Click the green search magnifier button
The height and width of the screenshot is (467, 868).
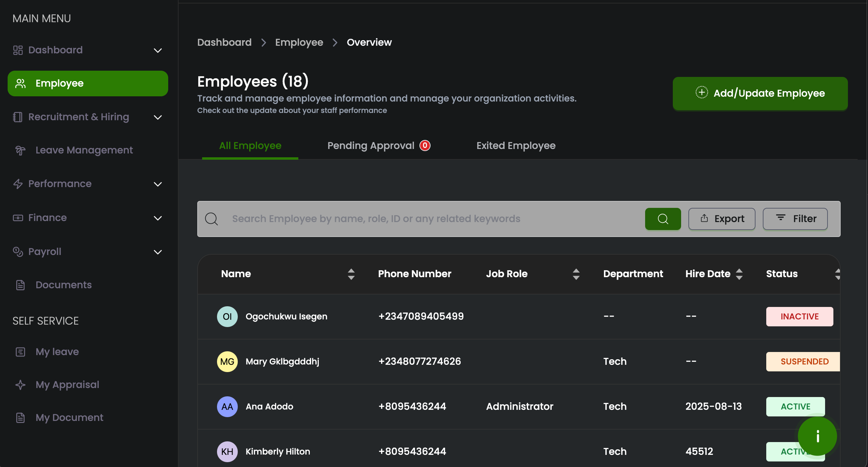(662, 219)
